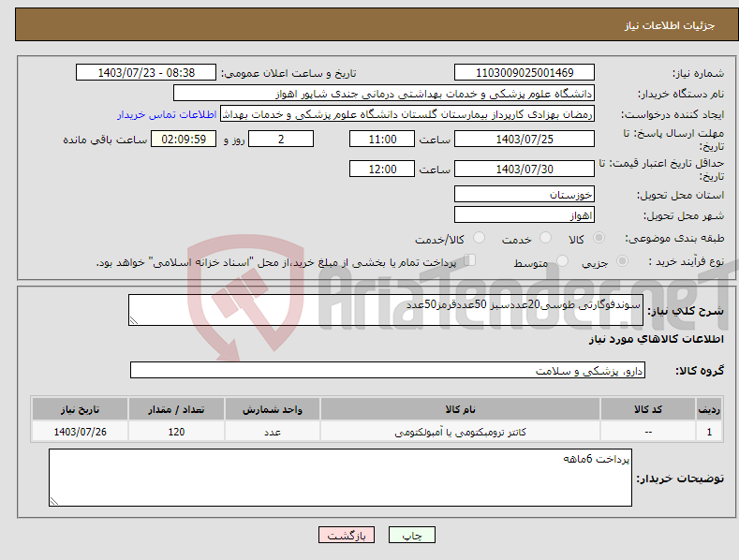Click the توضیحات خریدار textarea پرداخت 6ماهه

pos(340,478)
